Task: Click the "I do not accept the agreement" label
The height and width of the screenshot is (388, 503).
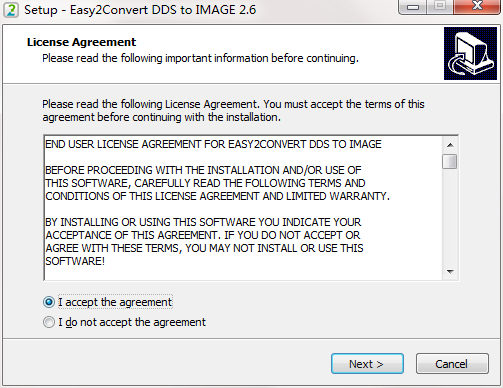Action: point(132,322)
